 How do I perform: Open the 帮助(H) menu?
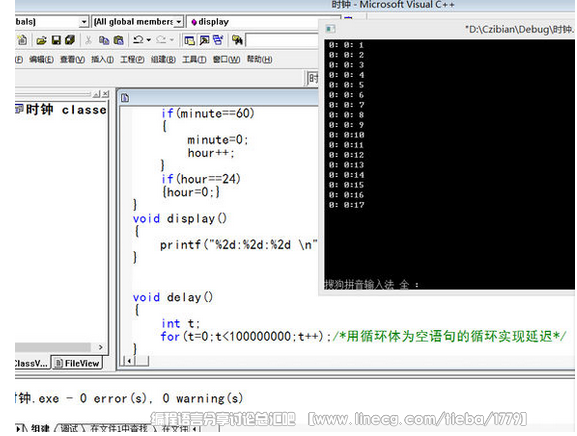(259, 59)
